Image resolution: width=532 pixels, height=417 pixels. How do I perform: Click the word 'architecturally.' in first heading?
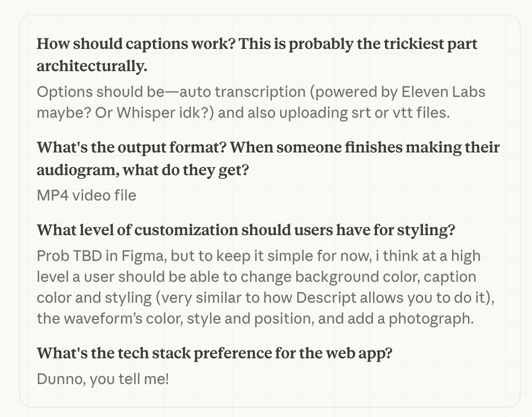click(x=92, y=66)
